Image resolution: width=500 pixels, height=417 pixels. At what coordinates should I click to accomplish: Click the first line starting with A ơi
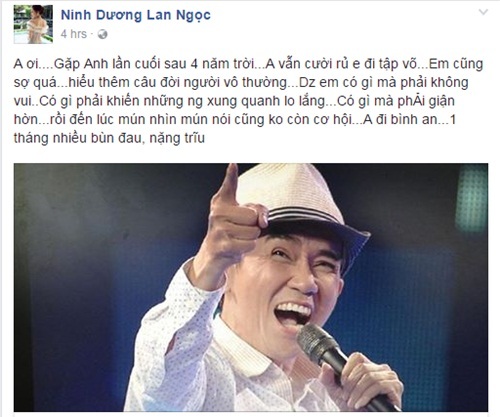[248, 64]
